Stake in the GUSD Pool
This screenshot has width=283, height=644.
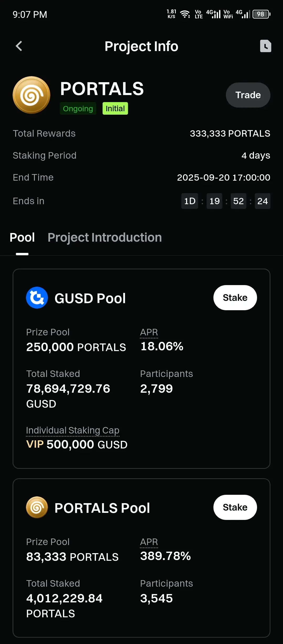coord(235,298)
